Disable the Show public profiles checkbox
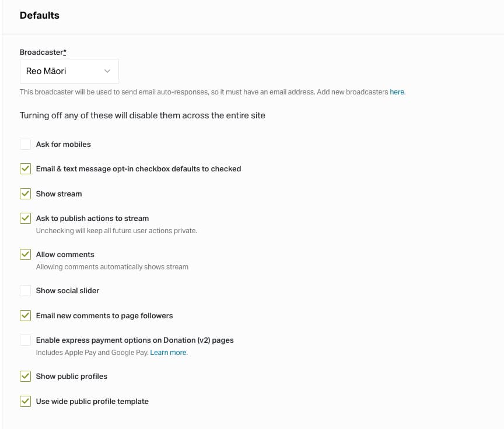Image resolution: width=504 pixels, height=429 pixels. pos(25,376)
